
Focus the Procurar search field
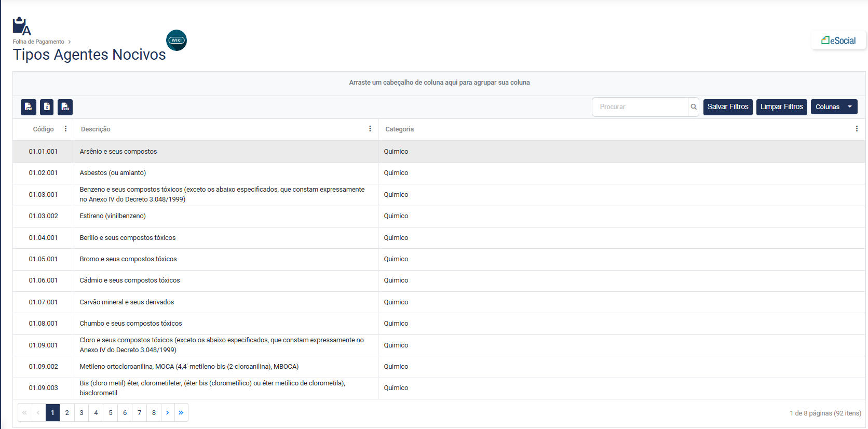click(640, 107)
